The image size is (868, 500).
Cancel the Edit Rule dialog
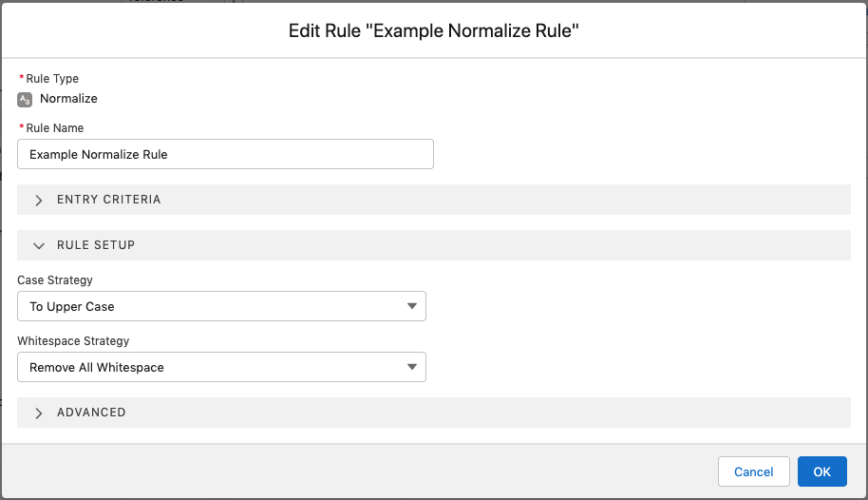(x=753, y=471)
